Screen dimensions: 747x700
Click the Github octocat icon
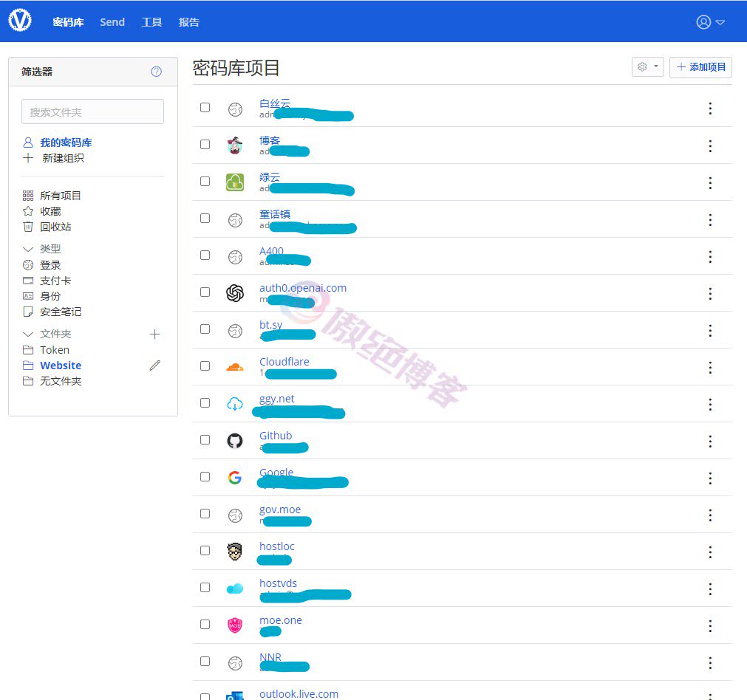point(235,441)
